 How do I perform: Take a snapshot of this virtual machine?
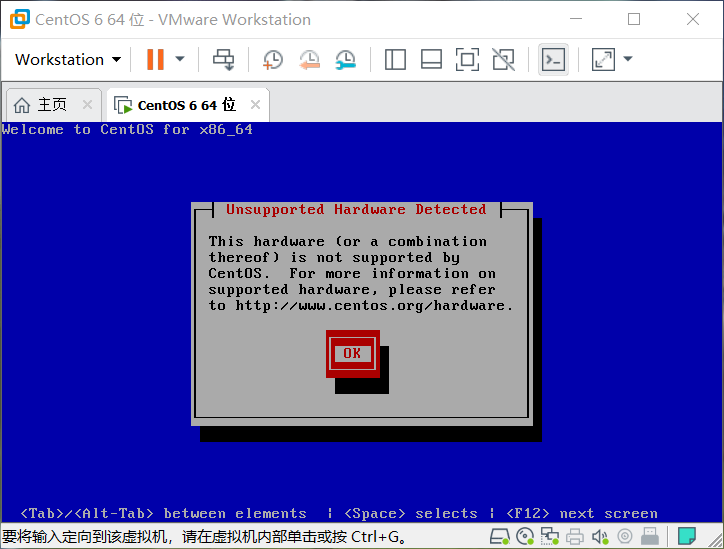tap(273, 60)
